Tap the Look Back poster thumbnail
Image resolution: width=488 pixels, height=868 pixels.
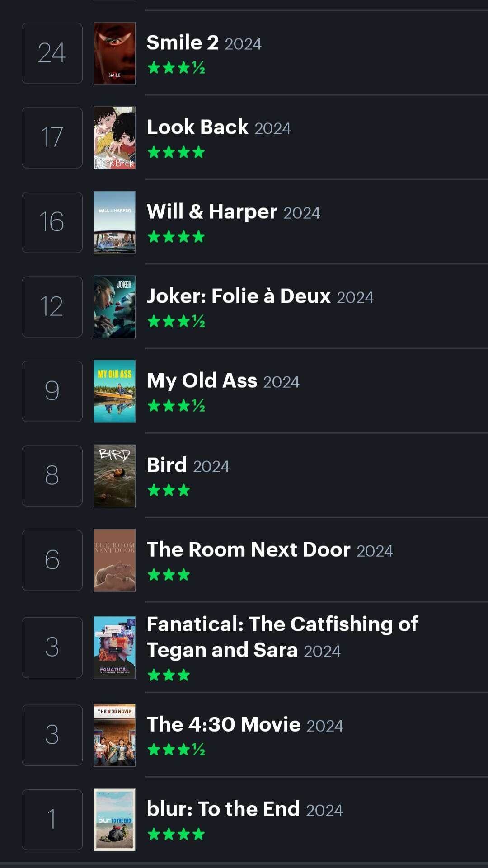pyautogui.click(x=114, y=138)
